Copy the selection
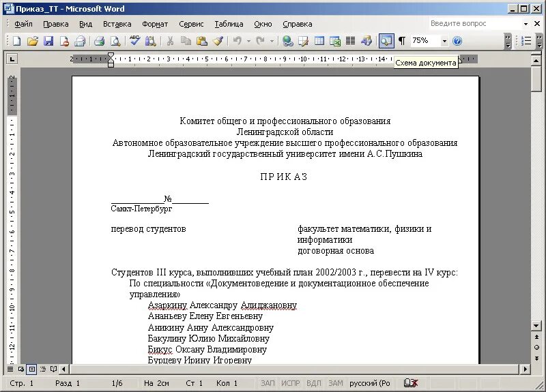This screenshot has width=546, height=392. tap(186, 41)
